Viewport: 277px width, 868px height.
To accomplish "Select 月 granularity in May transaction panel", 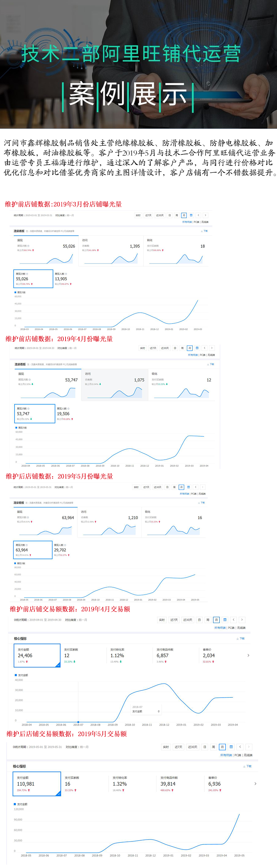I will [222, 747].
